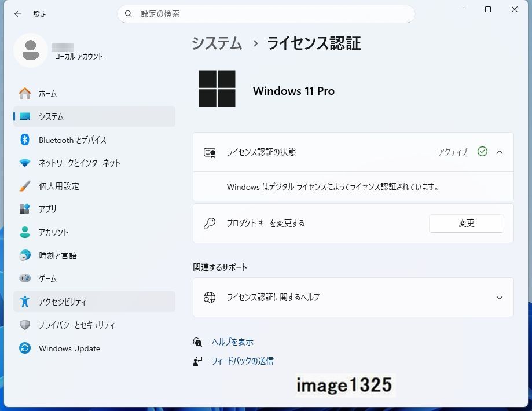The width and height of the screenshot is (532, 411).
Task: Open ホーム in the sidebar
Action: click(x=94, y=93)
